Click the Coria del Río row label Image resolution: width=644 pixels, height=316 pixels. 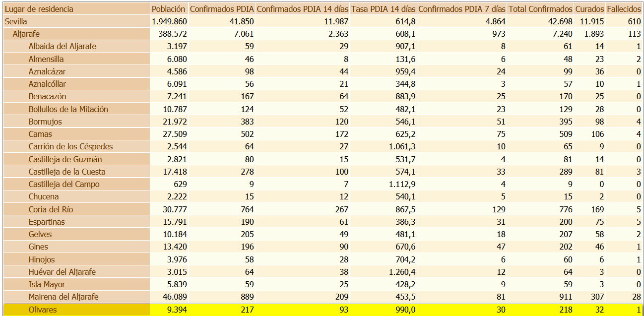coord(51,209)
